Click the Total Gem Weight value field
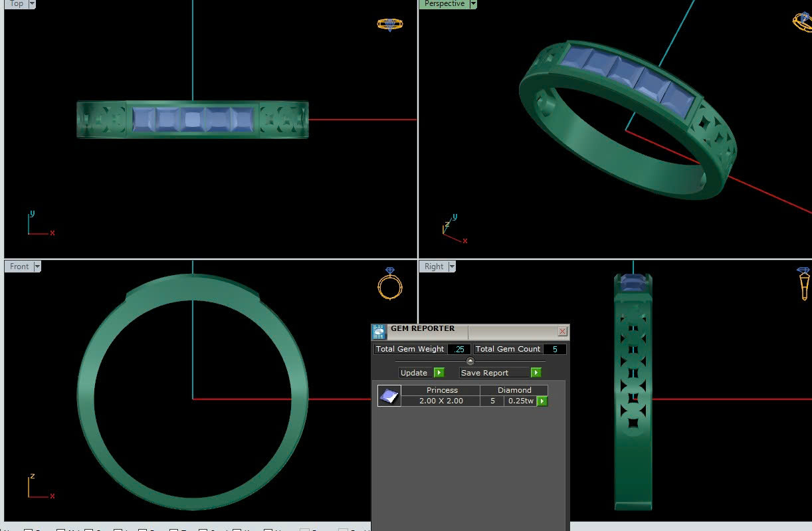The image size is (812, 531). pyautogui.click(x=459, y=349)
